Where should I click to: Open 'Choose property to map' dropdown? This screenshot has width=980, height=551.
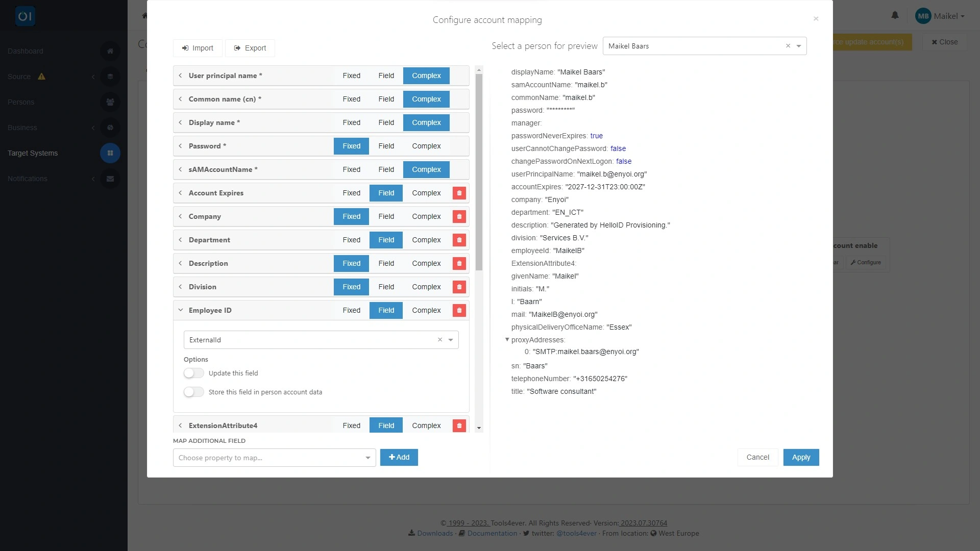click(x=274, y=458)
